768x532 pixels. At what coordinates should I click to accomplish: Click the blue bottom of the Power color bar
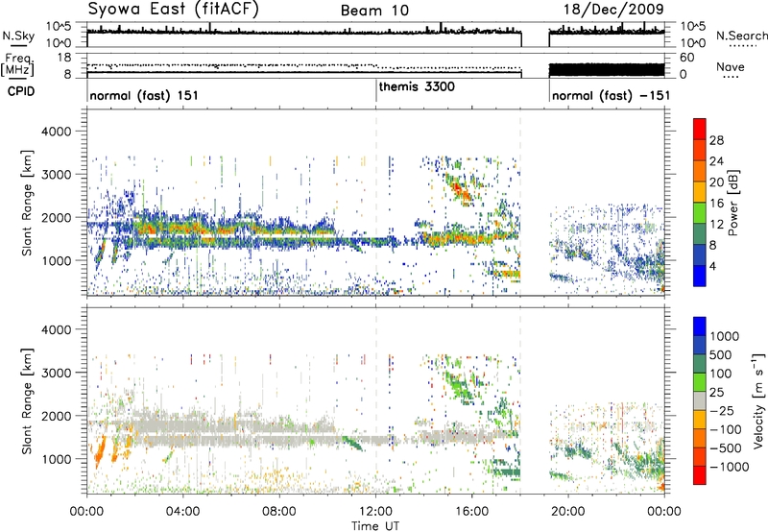(x=700, y=276)
